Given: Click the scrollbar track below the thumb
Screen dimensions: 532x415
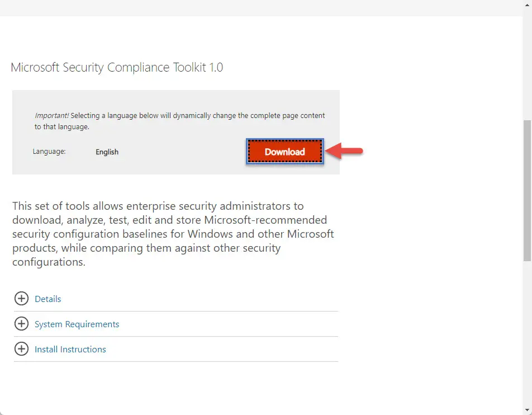Looking at the screenshot, I should (x=527, y=333).
